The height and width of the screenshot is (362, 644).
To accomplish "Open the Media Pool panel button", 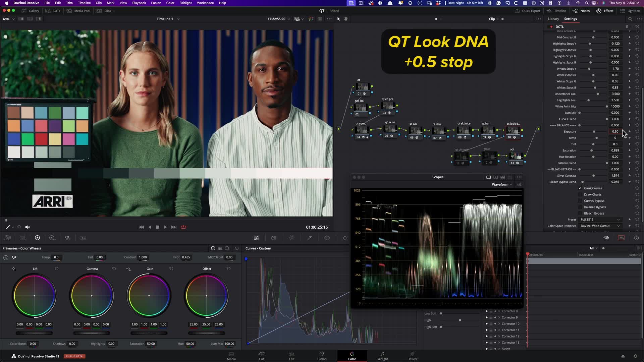I will pos(79,11).
